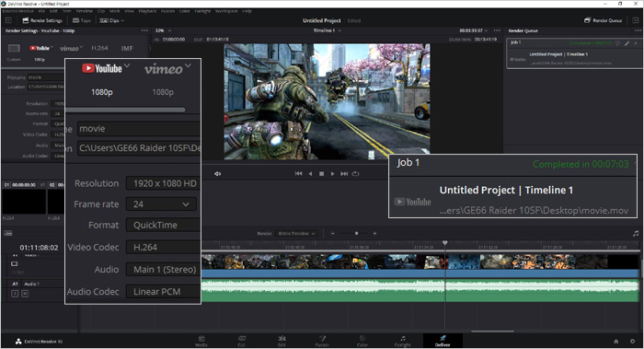Open the Workspace menu

point(226,11)
